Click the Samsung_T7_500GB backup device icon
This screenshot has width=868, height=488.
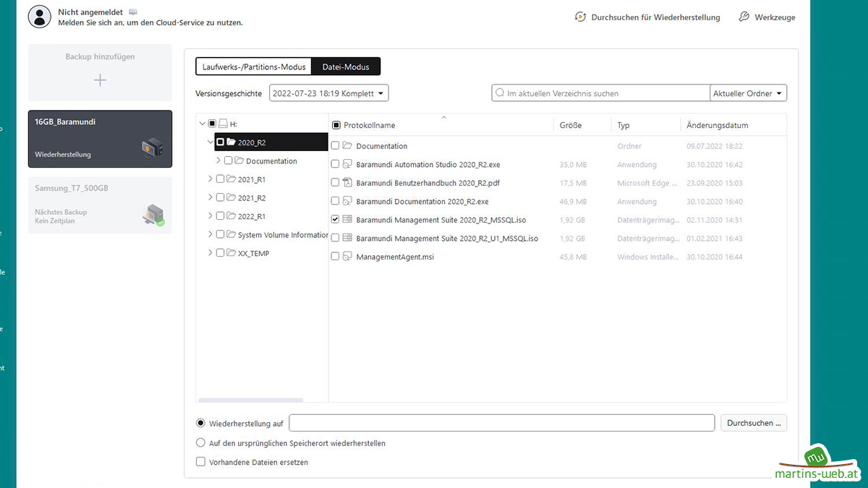(153, 215)
